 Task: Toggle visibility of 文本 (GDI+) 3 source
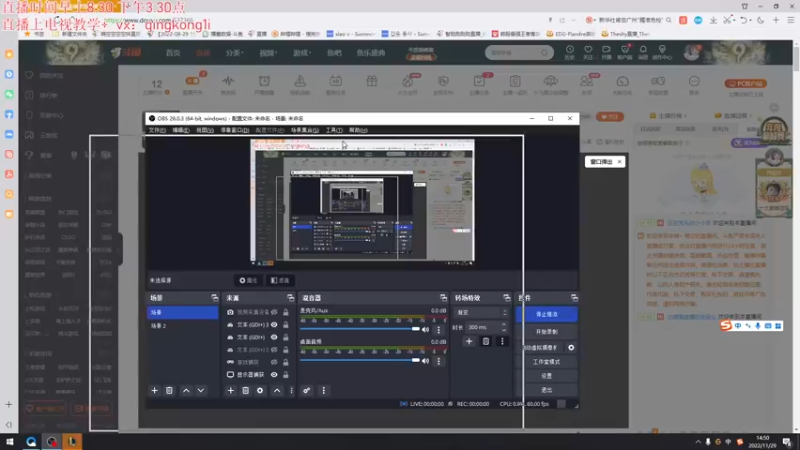(274, 324)
